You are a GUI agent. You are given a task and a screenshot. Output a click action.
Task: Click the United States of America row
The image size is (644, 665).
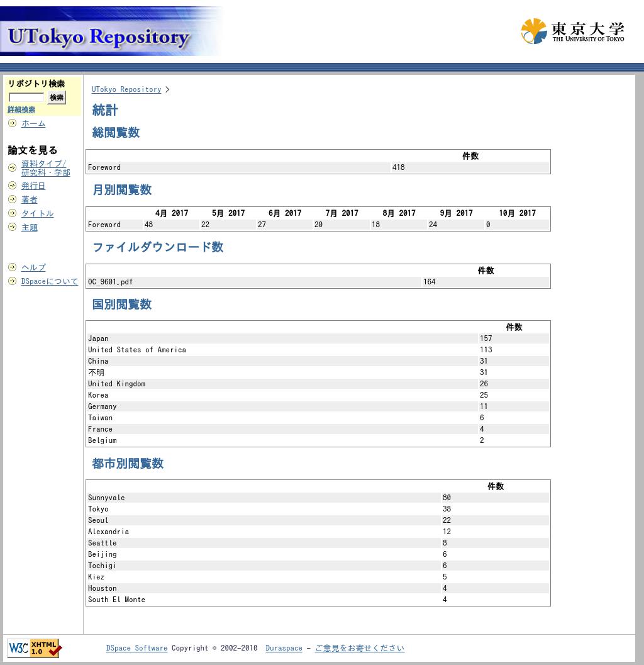pos(318,349)
